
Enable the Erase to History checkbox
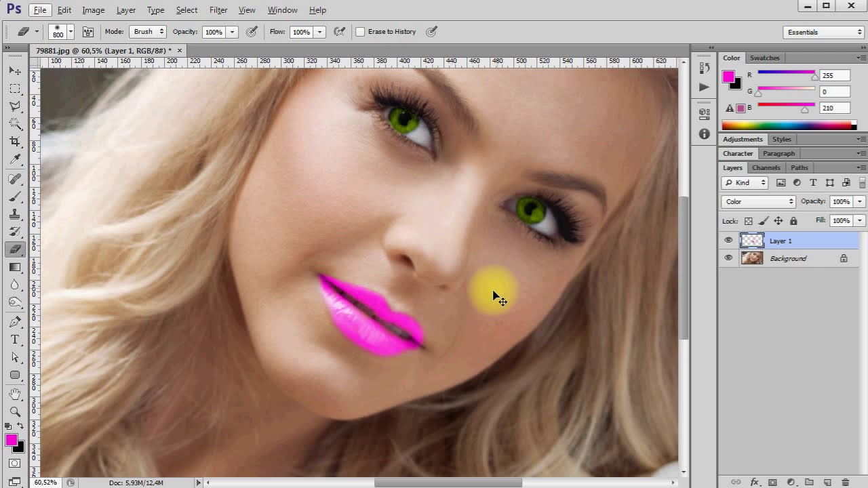pyautogui.click(x=361, y=32)
